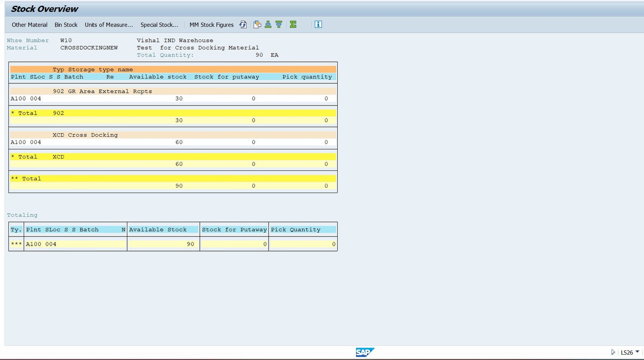
Task: Open the blue information icon
Action: pyautogui.click(x=318, y=25)
